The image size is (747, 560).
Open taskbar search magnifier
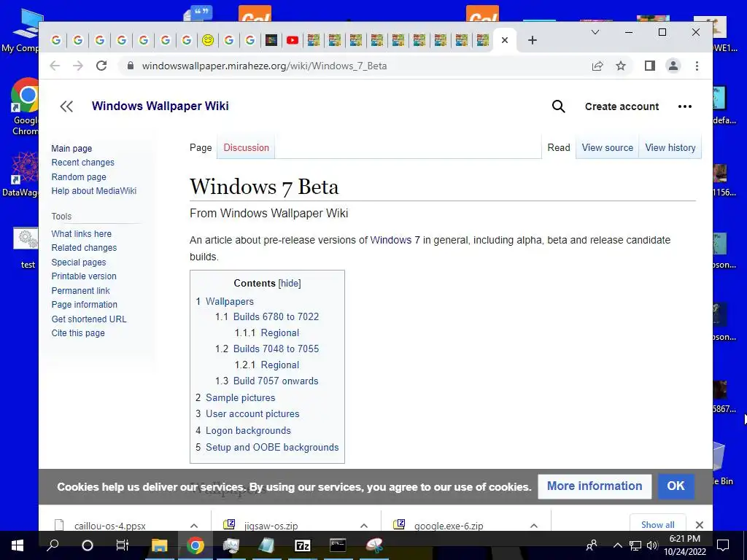tap(53, 545)
